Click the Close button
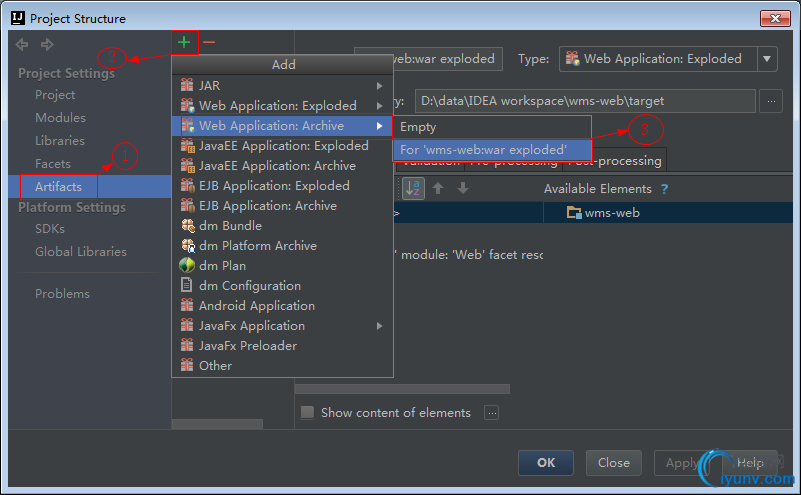801x495 pixels. click(614, 463)
